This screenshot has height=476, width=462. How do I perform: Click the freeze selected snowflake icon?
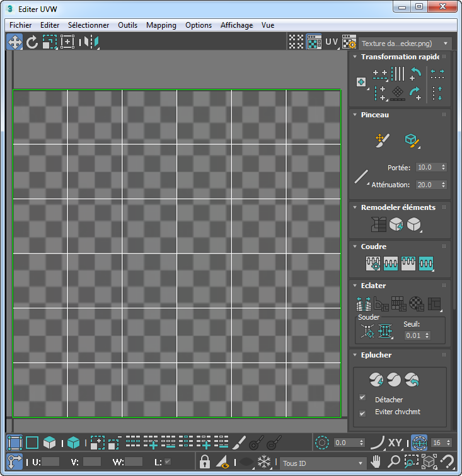(x=264, y=461)
